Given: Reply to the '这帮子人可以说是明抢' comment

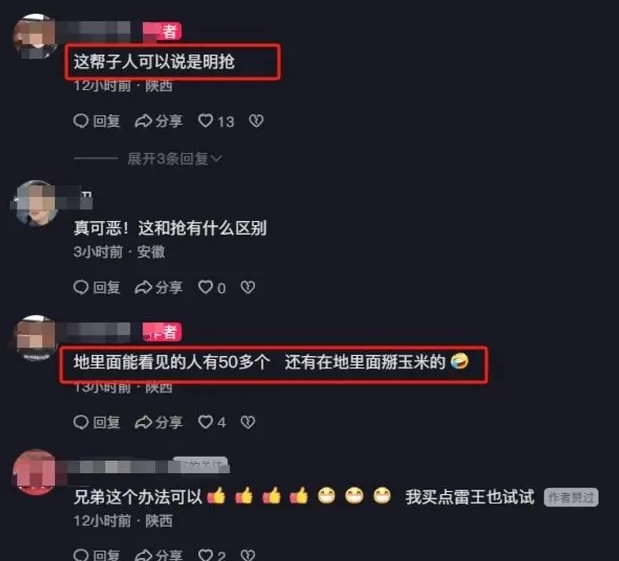Looking at the screenshot, I should point(97,121).
